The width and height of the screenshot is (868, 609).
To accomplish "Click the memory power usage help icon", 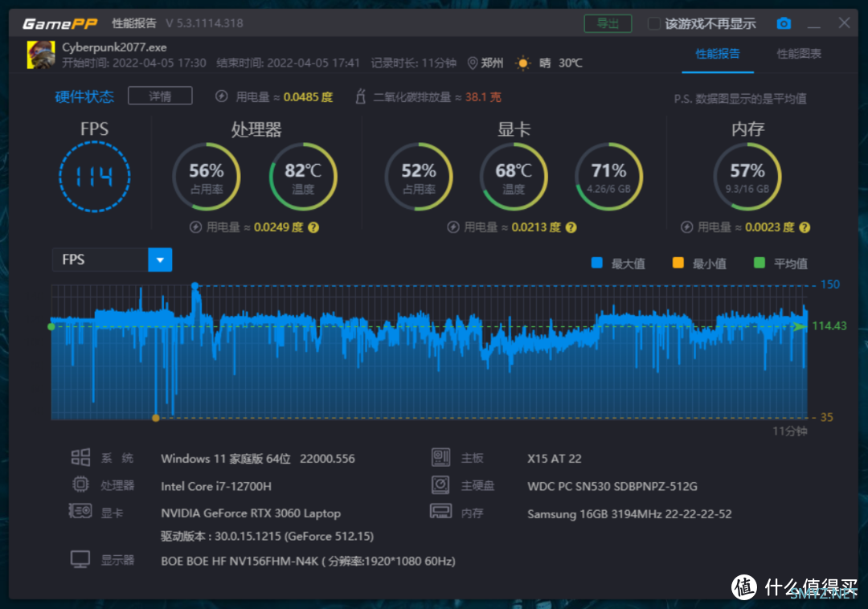I will coord(805,227).
